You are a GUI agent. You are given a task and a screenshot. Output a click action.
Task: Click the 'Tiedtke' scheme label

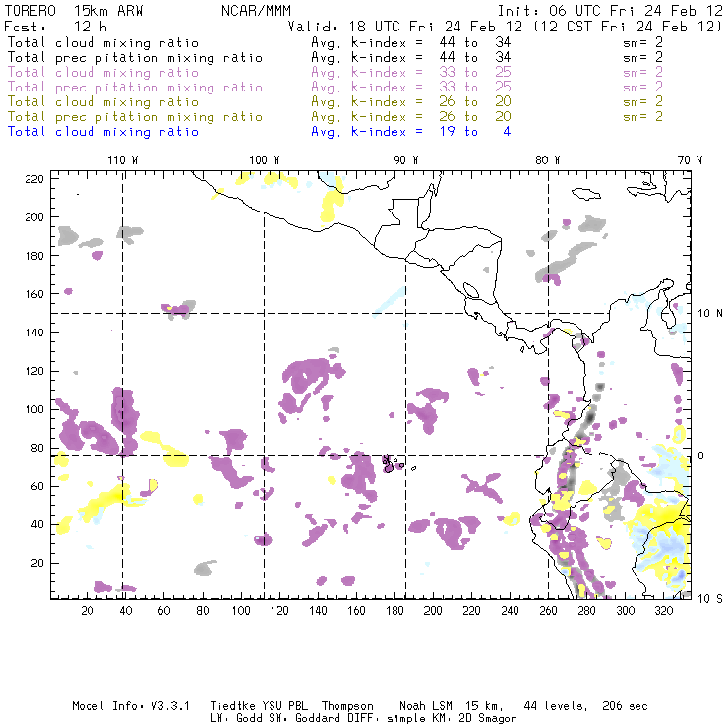pos(233,706)
